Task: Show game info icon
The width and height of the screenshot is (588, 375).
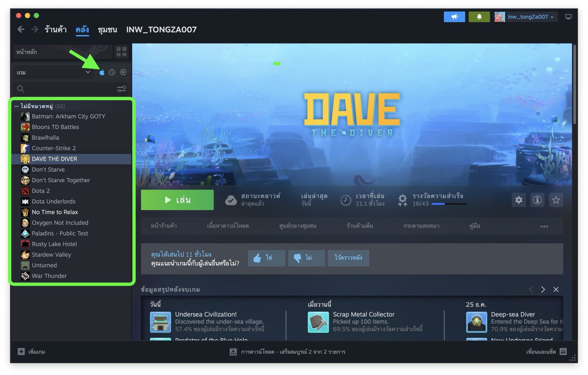Action: 537,200
